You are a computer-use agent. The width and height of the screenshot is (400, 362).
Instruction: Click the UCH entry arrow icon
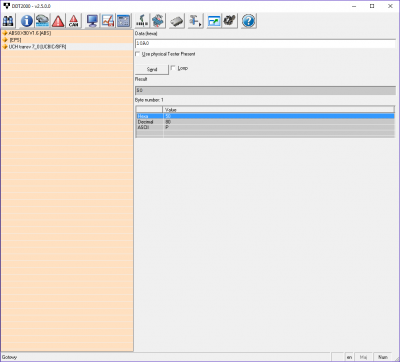[5, 47]
